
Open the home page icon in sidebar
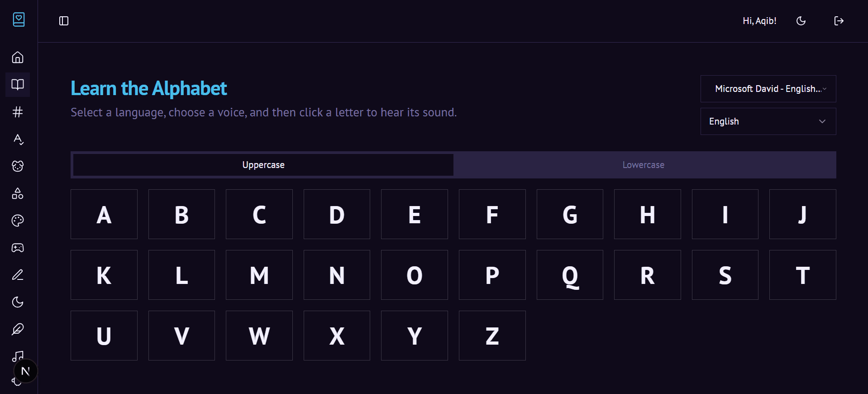pyautogui.click(x=18, y=58)
